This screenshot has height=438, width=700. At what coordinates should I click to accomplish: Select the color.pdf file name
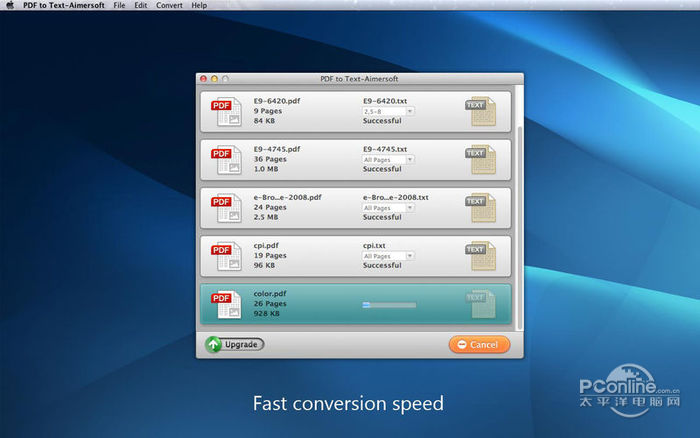pos(270,294)
